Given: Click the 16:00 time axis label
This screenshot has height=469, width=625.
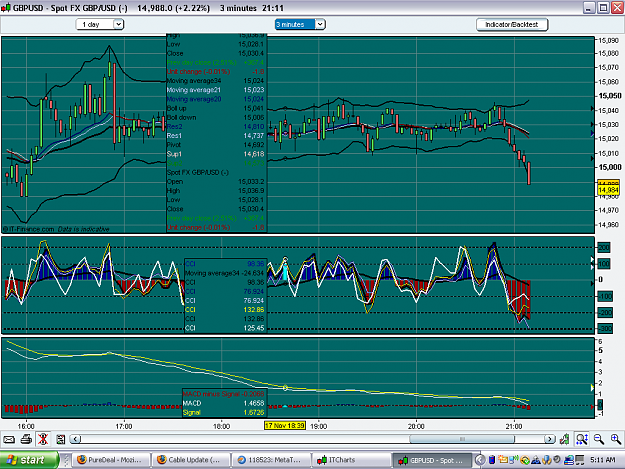Looking at the screenshot, I should coord(26,426).
